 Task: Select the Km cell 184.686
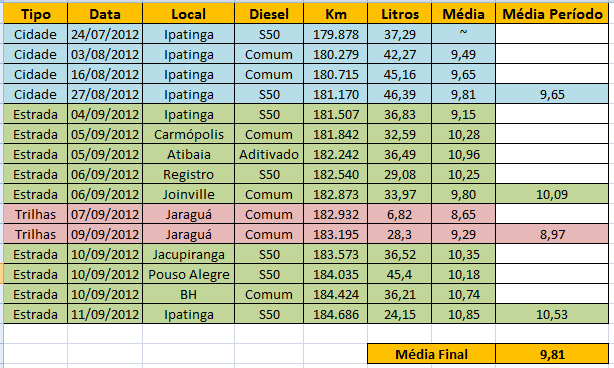pyautogui.click(x=336, y=314)
